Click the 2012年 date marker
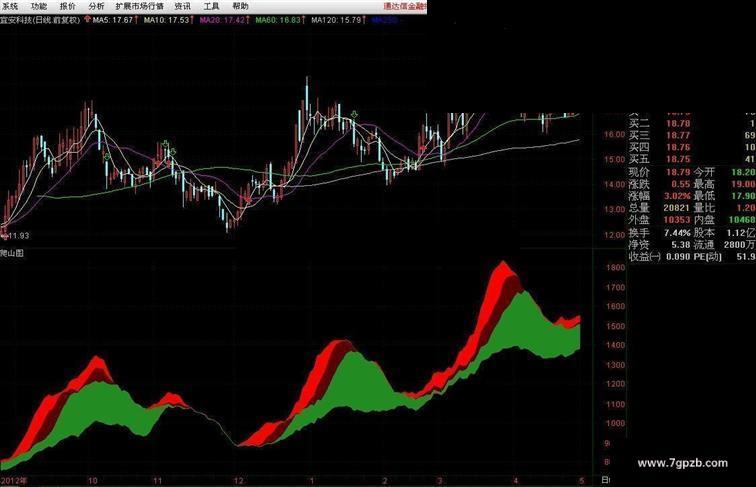The width and height of the screenshot is (756, 487). coord(14,481)
